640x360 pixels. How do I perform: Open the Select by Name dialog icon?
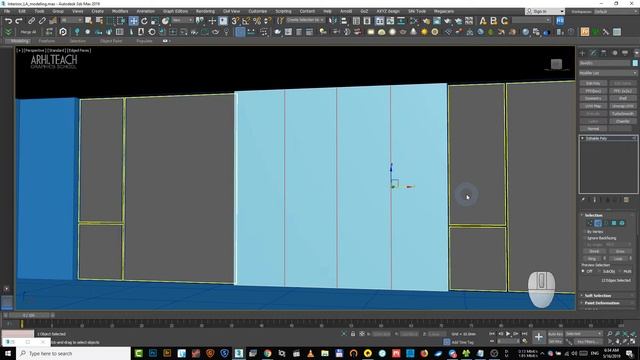tap(99, 21)
